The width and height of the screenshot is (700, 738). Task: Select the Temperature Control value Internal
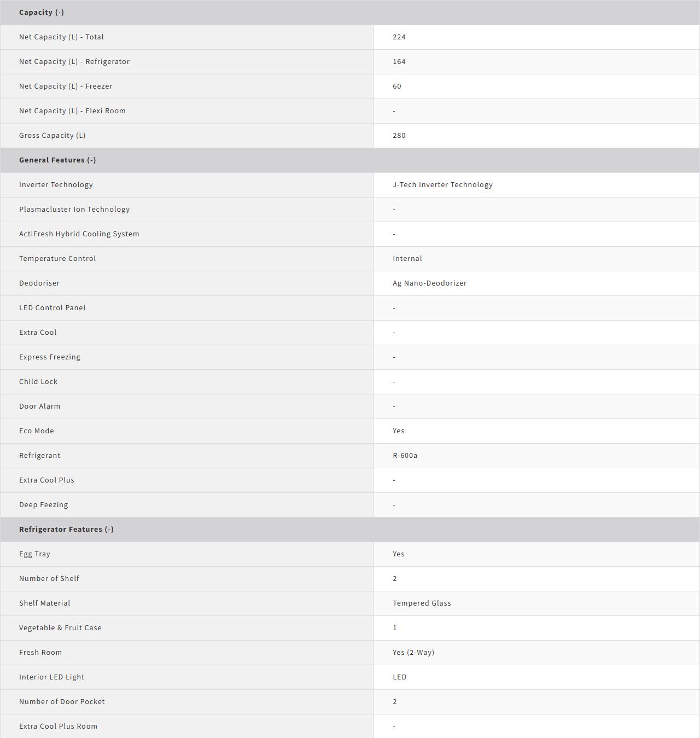pyautogui.click(x=407, y=259)
